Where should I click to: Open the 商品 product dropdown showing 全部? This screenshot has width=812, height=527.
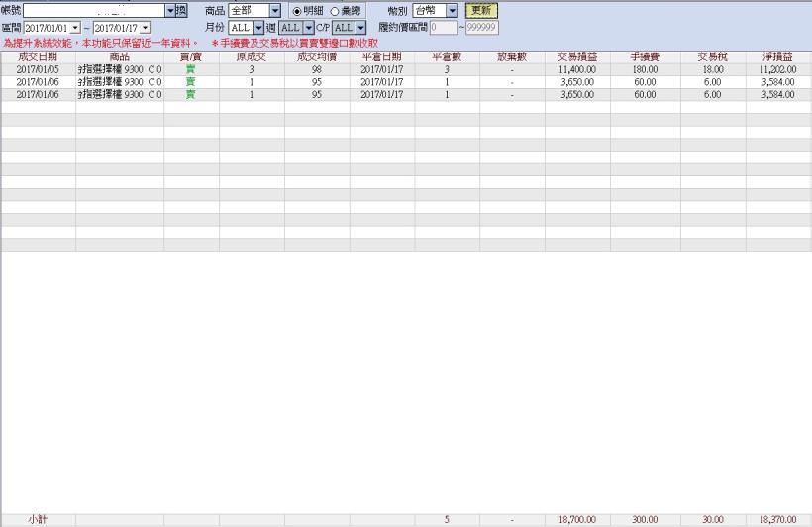275,10
